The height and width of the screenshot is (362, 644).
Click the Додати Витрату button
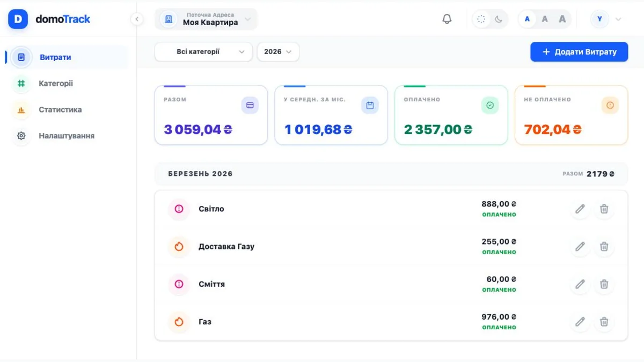click(x=579, y=51)
